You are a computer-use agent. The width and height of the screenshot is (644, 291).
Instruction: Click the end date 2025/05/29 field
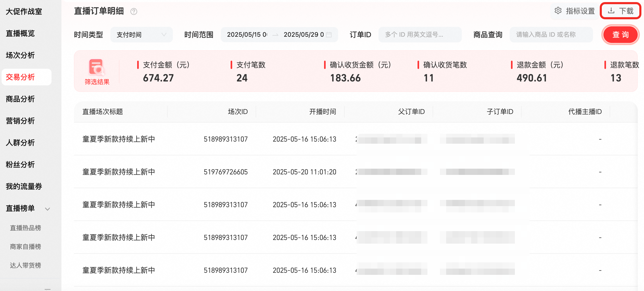(x=304, y=35)
